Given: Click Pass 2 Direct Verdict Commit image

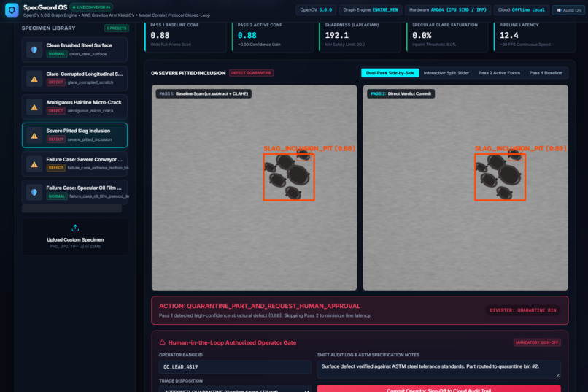Looking at the screenshot, I should pyautogui.click(x=465, y=188).
